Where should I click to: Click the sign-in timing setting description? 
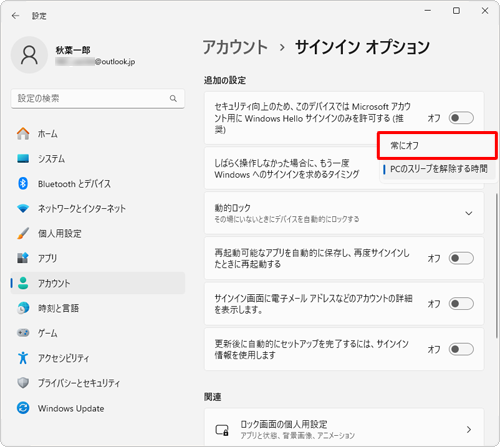pyautogui.click(x=287, y=169)
